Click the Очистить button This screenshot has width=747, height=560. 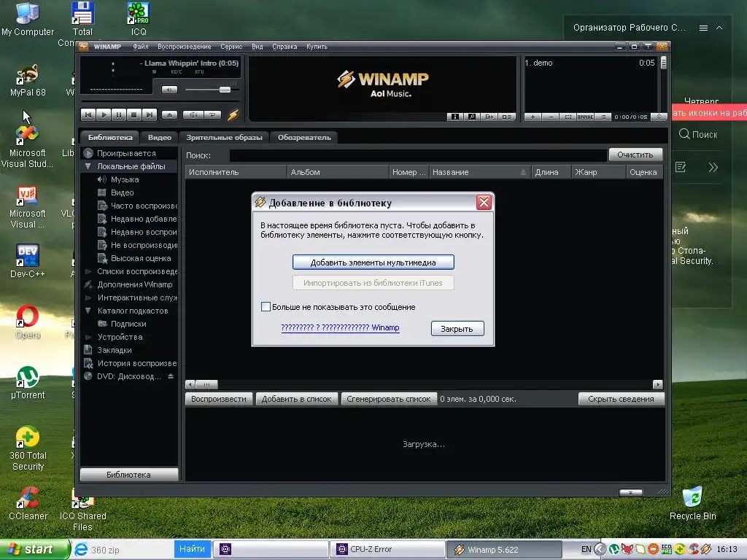pos(635,155)
